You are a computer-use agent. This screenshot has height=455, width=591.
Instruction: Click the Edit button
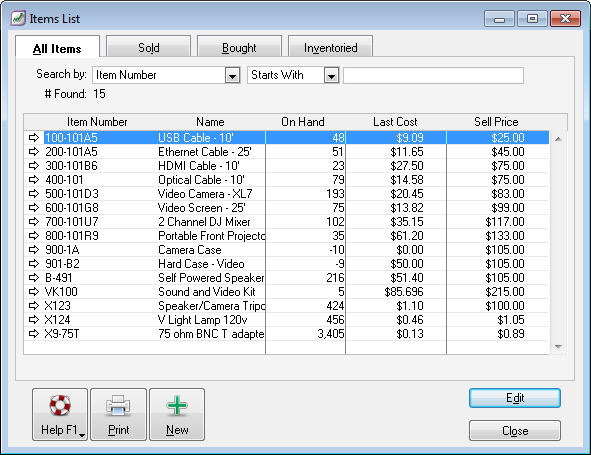(x=515, y=398)
